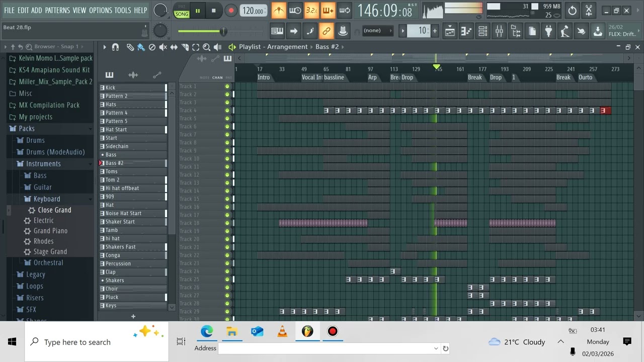This screenshot has height=362, width=644.
Task: Click the Typing keyboard to piano icon
Action: (277, 31)
